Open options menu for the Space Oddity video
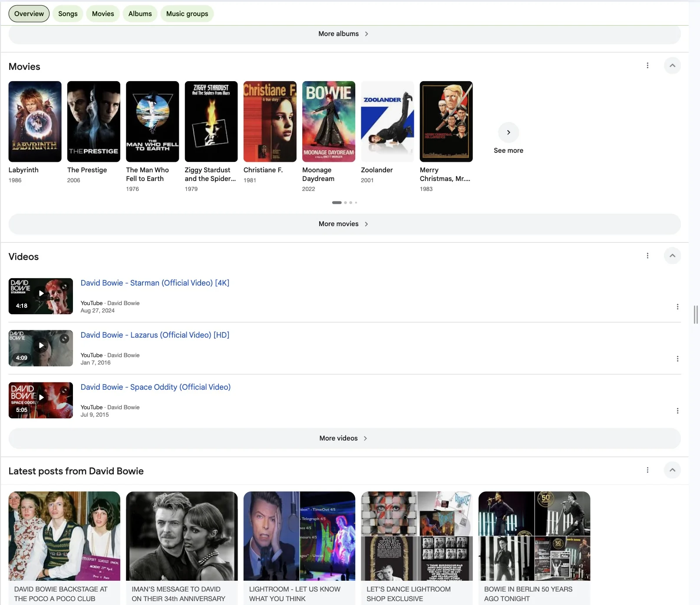 pyautogui.click(x=677, y=411)
